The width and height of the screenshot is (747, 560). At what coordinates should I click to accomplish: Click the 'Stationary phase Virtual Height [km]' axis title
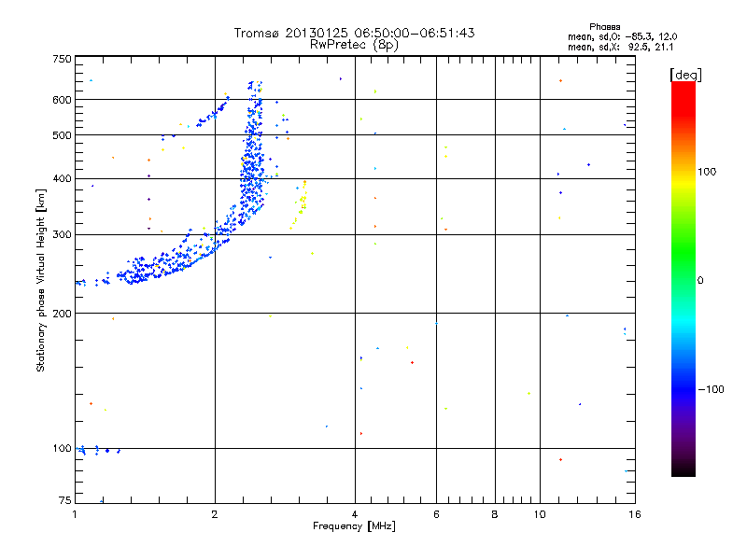(41, 281)
